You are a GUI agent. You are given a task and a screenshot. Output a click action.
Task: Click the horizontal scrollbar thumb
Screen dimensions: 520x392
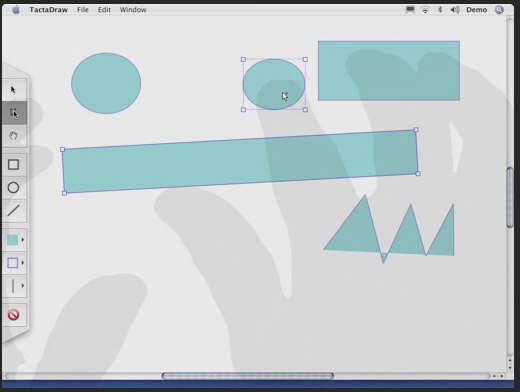click(x=248, y=376)
